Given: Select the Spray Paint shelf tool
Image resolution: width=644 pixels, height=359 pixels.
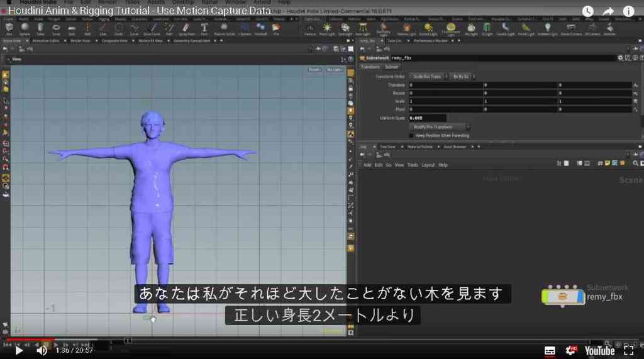Looking at the screenshot, I should click(x=186, y=29).
